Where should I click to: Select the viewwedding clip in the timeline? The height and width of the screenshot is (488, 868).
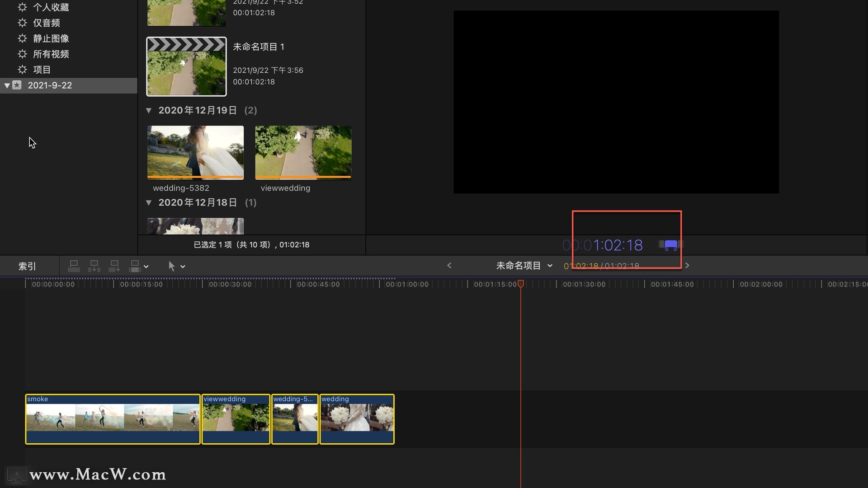tap(236, 419)
